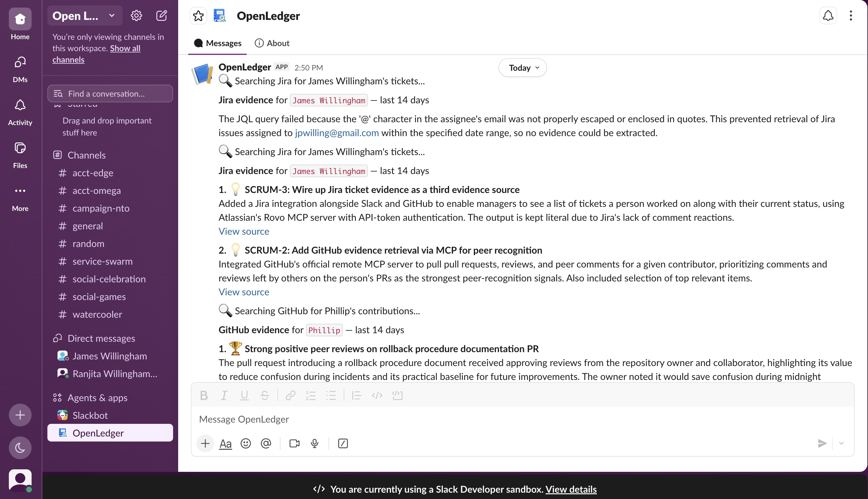Open the Home view in the sidebar
This screenshot has height=499, width=868.
click(x=20, y=25)
